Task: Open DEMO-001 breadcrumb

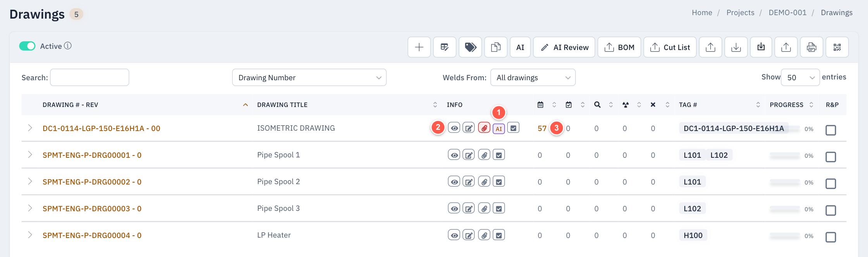Action: pos(787,12)
